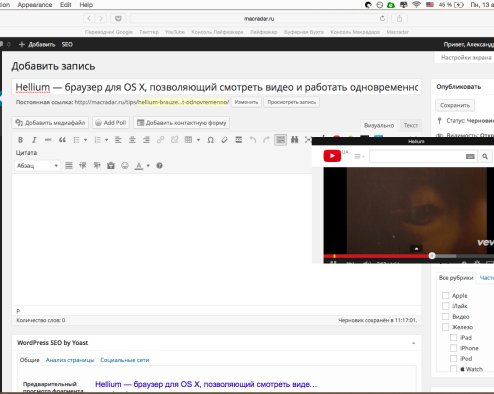494x394 pixels.
Task: Toggle the toolbar kitchen sink button
Action: pos(280,140)
